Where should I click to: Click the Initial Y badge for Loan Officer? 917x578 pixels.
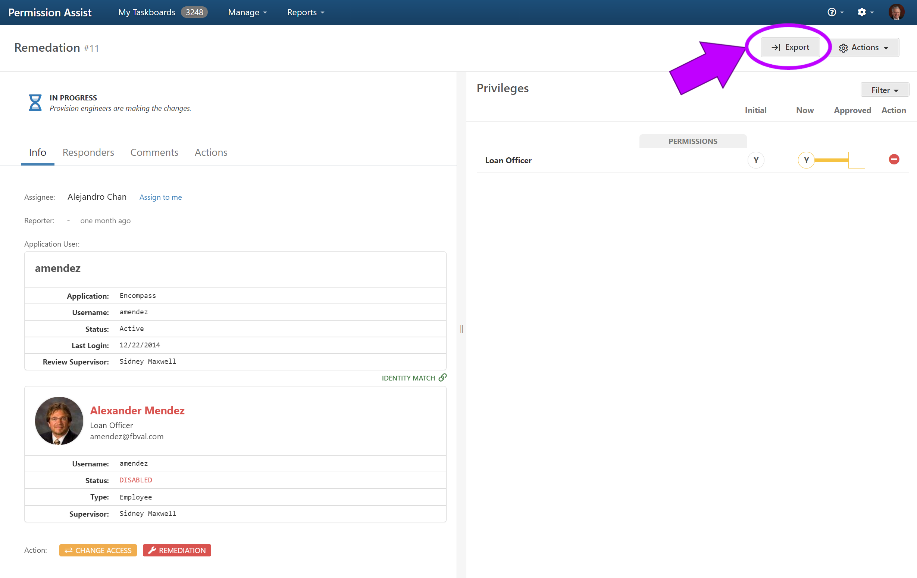pos(756,160)
